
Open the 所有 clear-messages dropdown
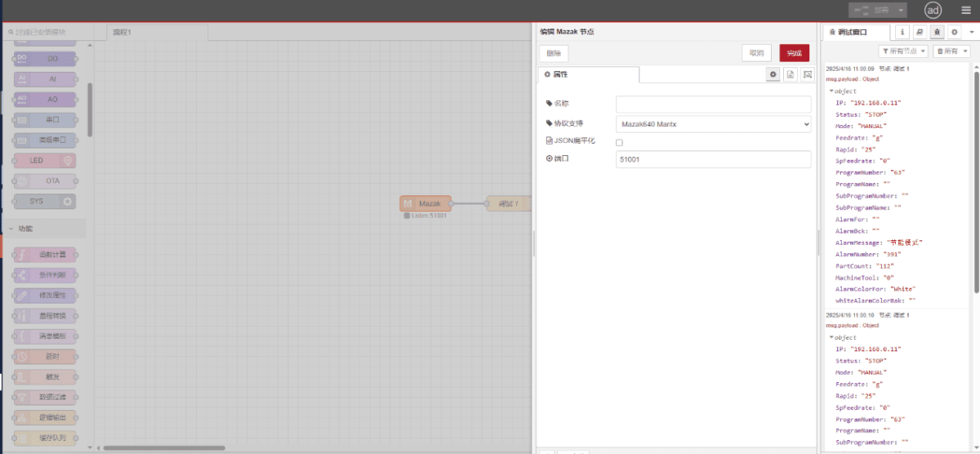951,51
